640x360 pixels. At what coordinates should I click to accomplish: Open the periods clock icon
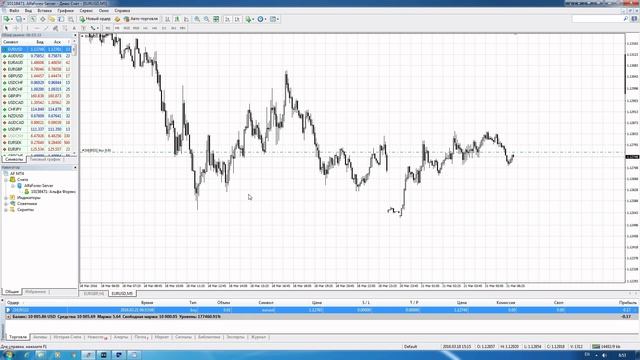point(260,19)
